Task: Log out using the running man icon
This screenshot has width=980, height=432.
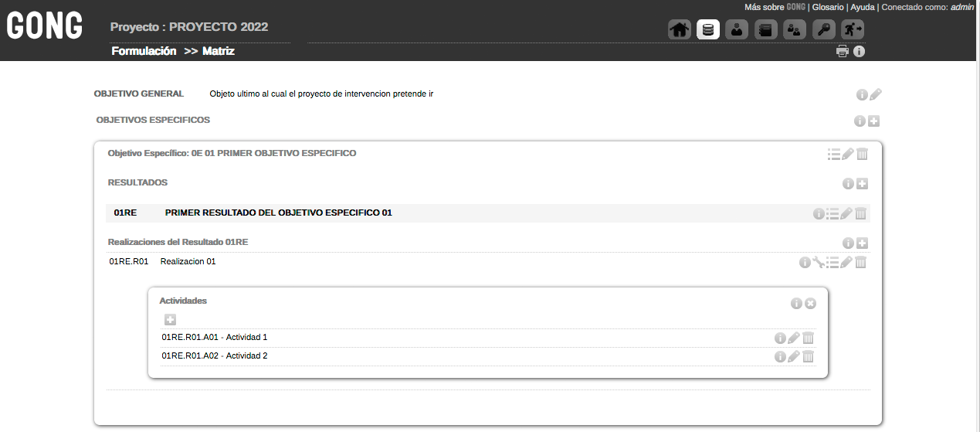Action: pos(853,30)
